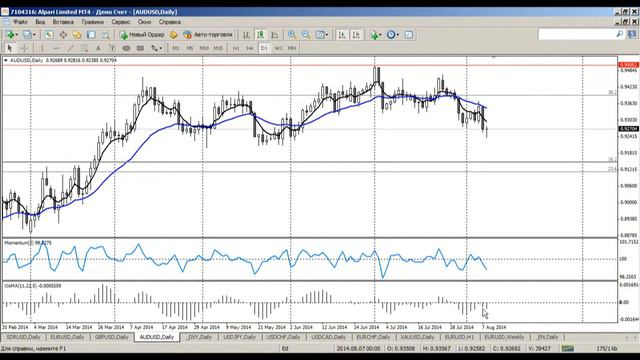
Task: Switch to USDJPY,Daily chart tab
Action: [240, 337]
